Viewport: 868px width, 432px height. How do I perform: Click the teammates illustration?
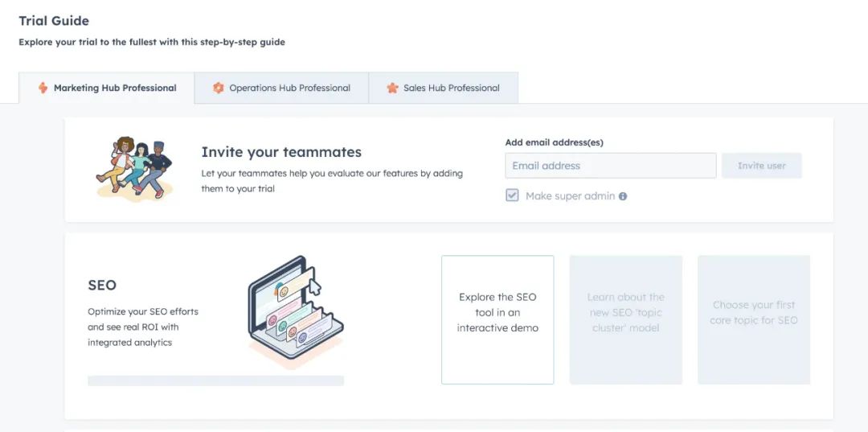pyautogui.click(x=134, y=168)
